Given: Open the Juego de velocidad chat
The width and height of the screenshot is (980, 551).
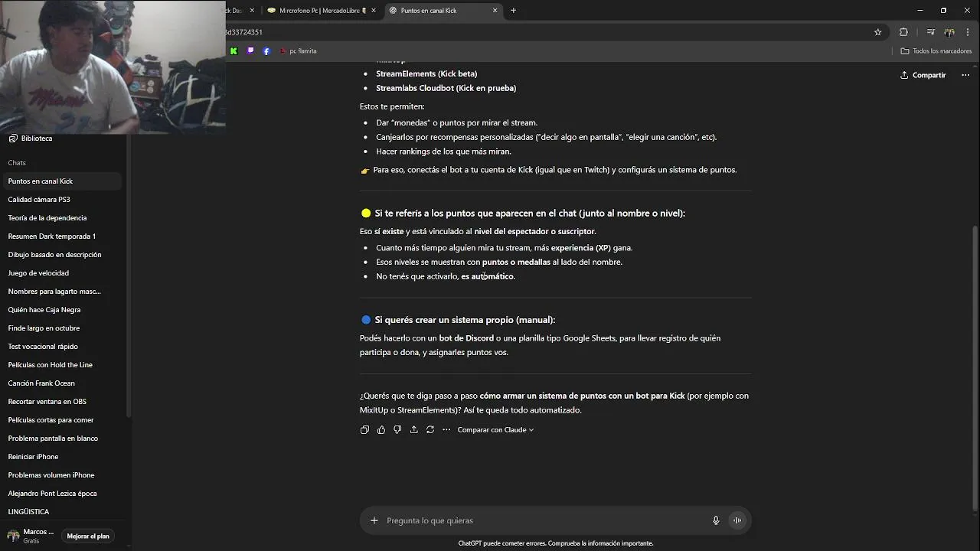Looking at the screenshot, I should (x=61, y=273).
